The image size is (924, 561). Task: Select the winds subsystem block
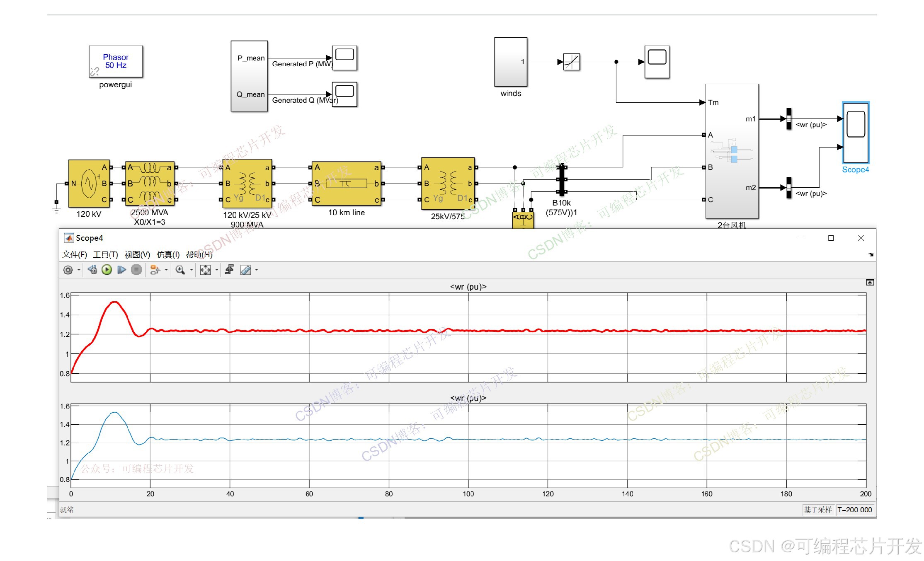coord(510,62)
